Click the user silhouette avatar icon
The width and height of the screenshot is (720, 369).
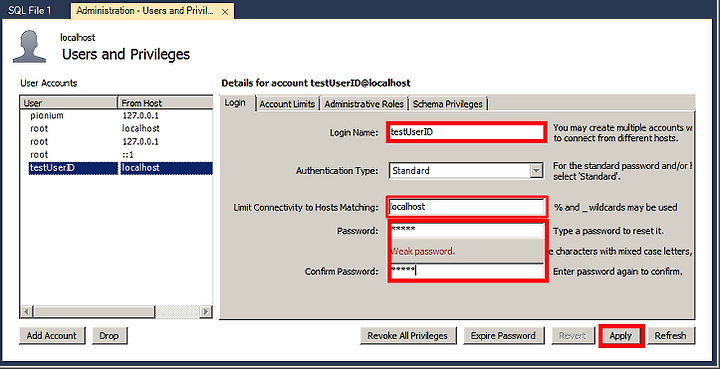click(x=29, y=46)
